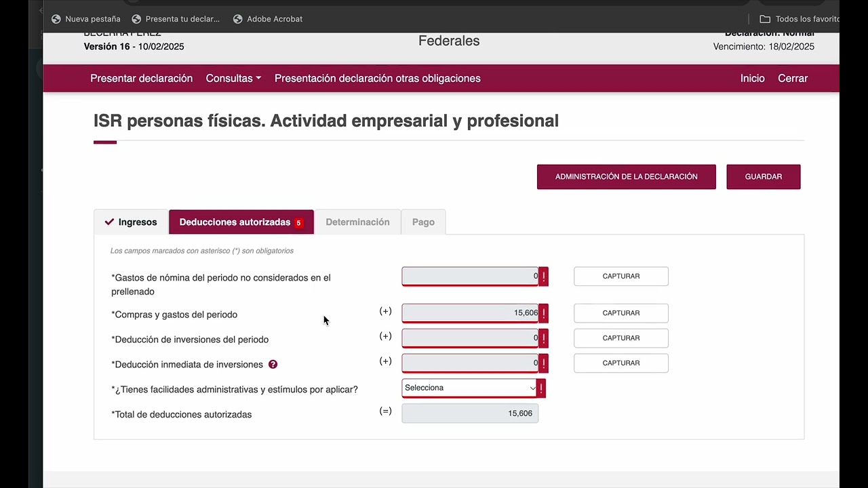Click the checkmark icon on Ingresos tab
The height and width of the screenshot is (488, 868).
109,222
